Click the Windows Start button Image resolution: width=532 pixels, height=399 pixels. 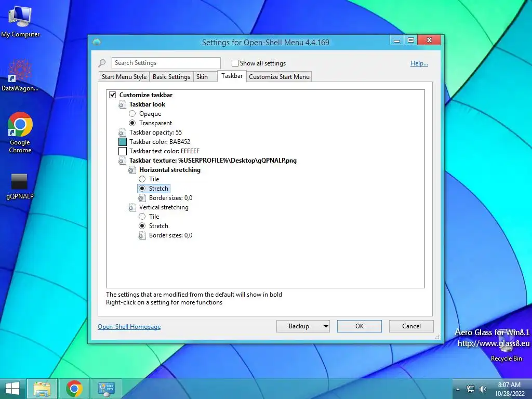[x=12, y=389]
